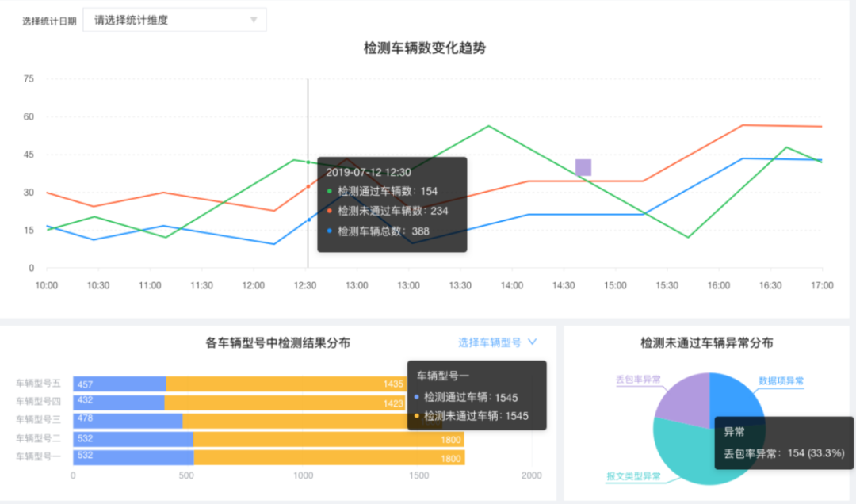Click yellow dot beside 检测未通过车辆 in bar tooltip
Viewport: 856px width, 504px height.
tap(417, 416)
